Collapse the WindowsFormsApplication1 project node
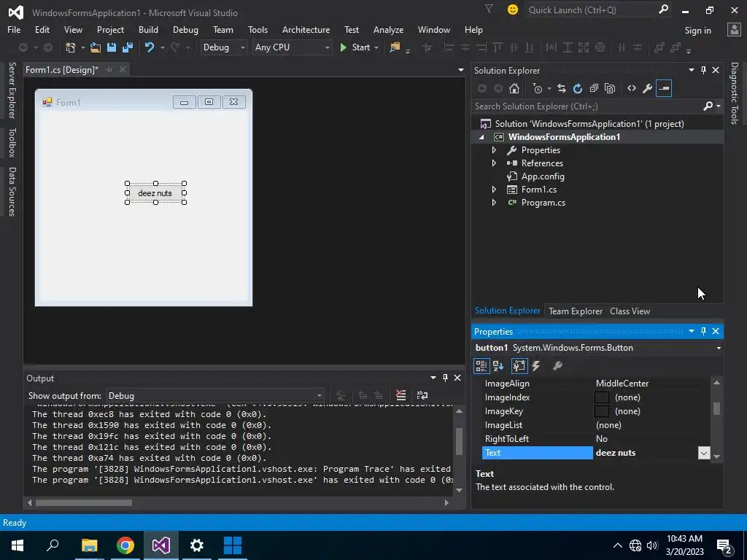The height and width of the screenshot is (560, 747). (x=481, y=137)
